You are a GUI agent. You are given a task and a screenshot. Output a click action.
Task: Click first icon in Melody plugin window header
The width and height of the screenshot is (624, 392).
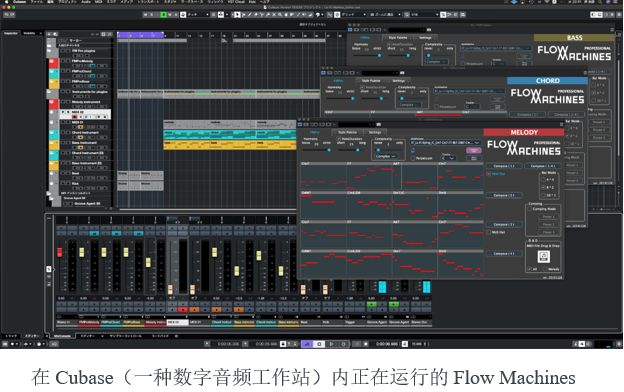300,125
